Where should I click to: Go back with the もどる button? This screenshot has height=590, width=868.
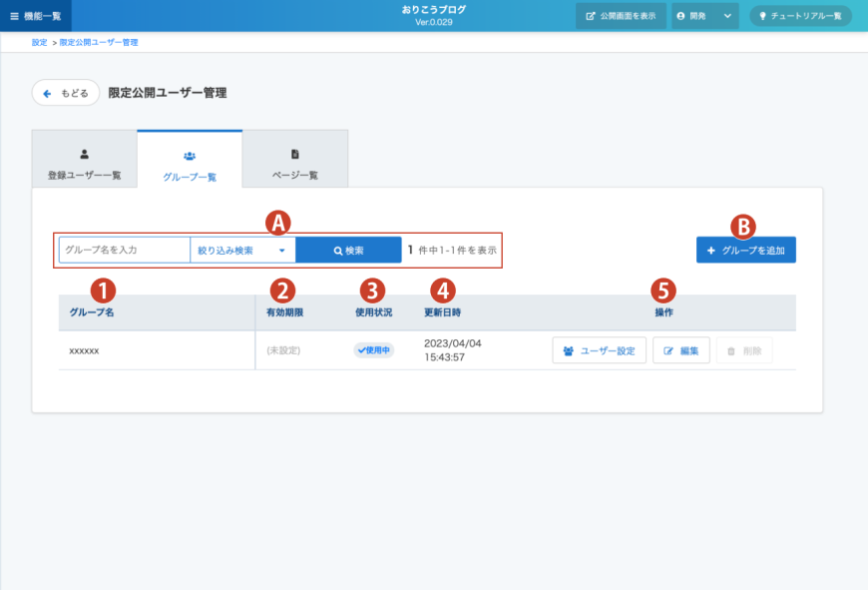66,93
